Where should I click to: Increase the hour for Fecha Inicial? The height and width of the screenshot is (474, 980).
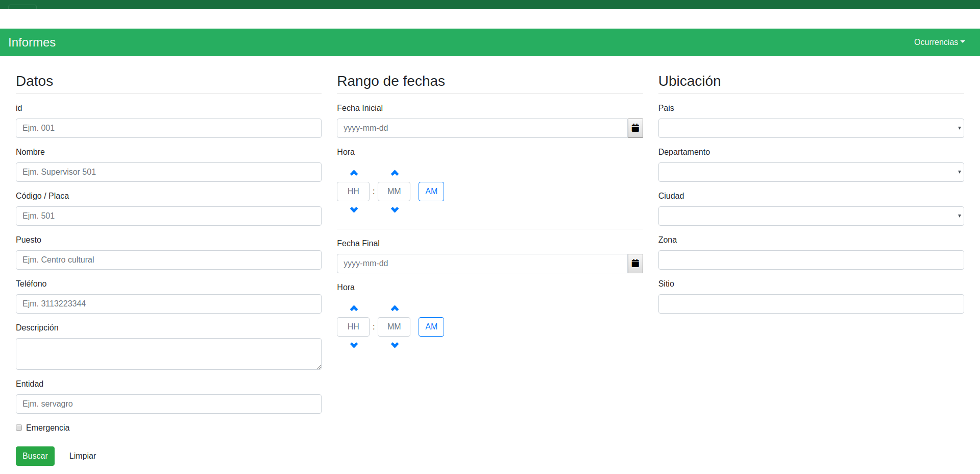point(354,173)
